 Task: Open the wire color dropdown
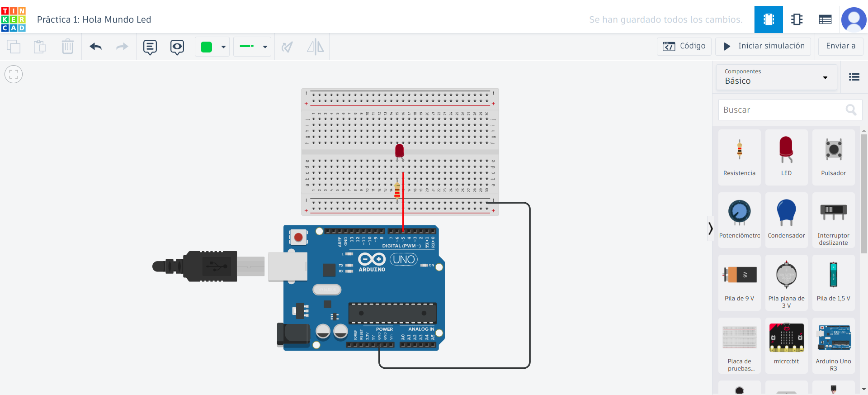click(212, 47)
